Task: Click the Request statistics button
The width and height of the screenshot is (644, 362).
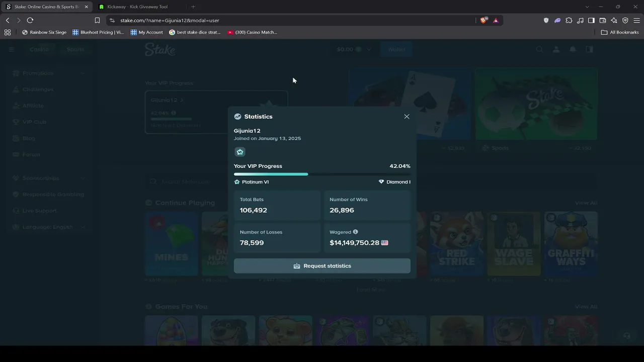Action: click(322, 266)
